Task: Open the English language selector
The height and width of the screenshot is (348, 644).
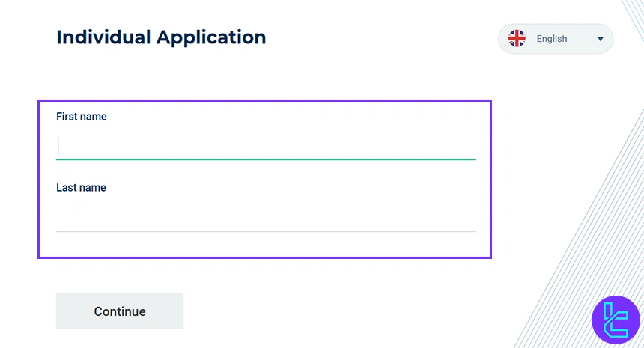Action: [556, 39]
